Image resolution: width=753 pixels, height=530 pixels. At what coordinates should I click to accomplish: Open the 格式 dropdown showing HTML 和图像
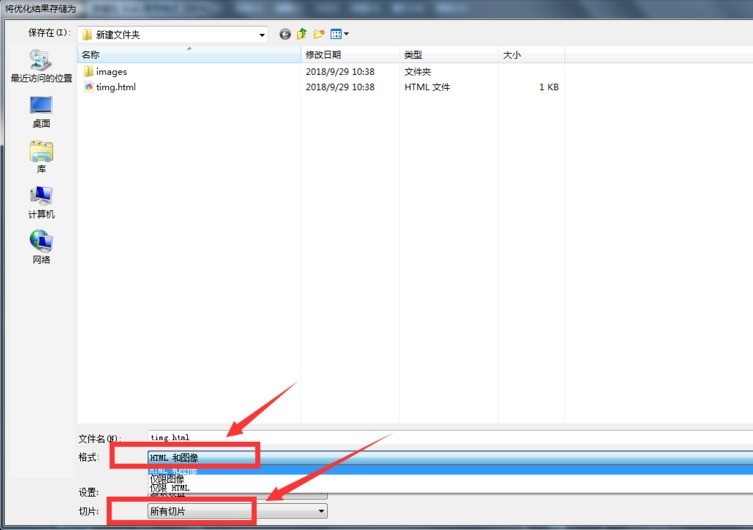[450, 458]
